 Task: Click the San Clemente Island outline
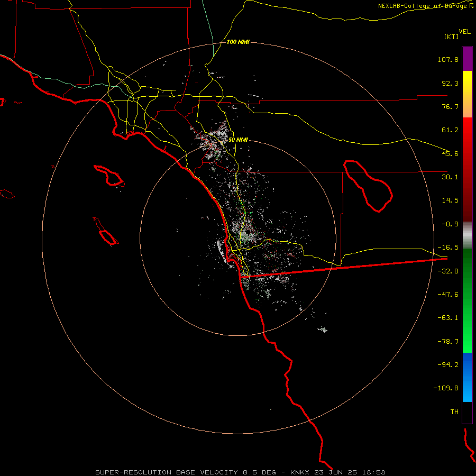[106, 231]
